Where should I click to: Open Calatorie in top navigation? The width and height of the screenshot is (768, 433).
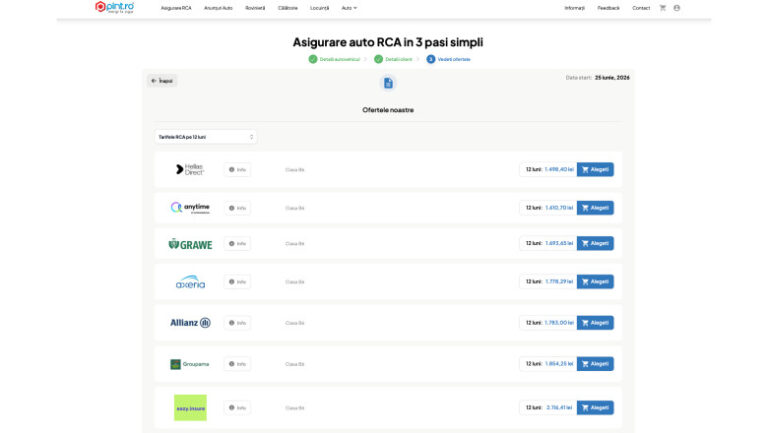coord(288,8)
